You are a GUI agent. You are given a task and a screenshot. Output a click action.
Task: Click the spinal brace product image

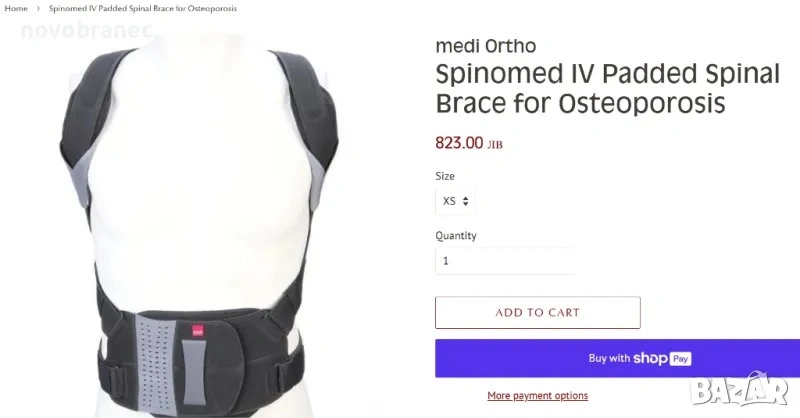point(199,225)
